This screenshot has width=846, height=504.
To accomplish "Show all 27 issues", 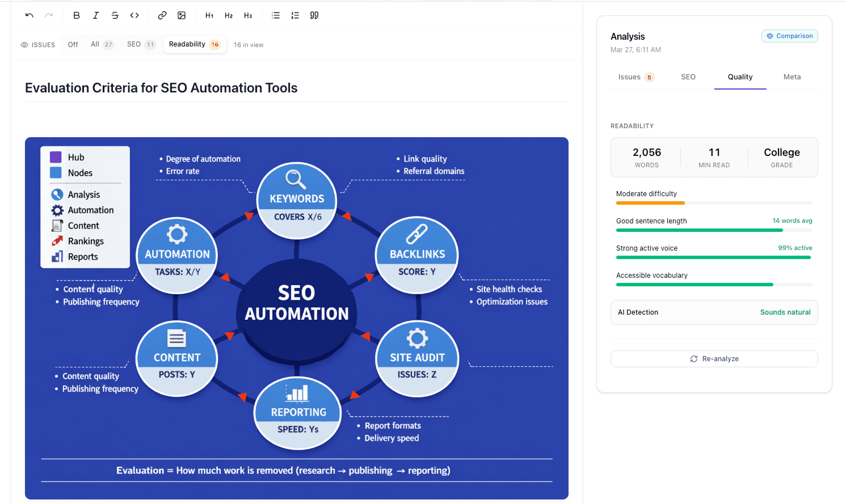I will point(102,44).
